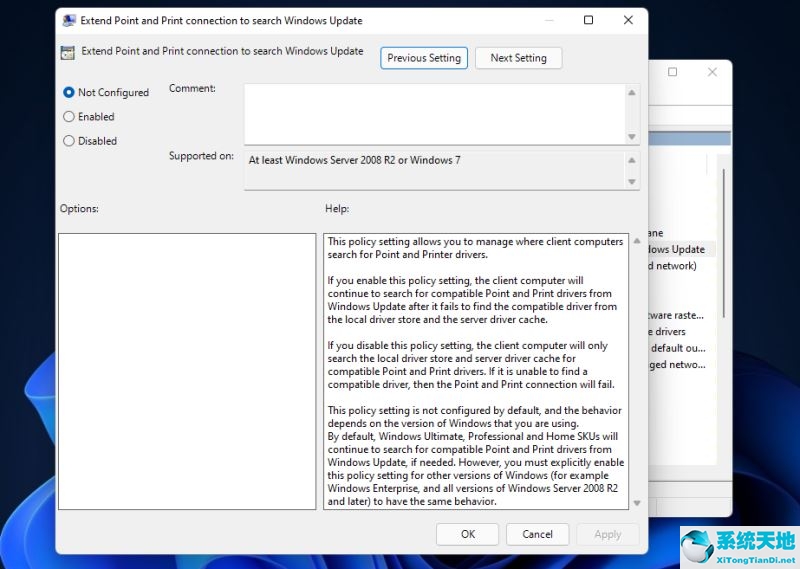The width and height of the screenshot is (800, 569).
Task: Cancel the policy dialog
Action: [537, 534]
